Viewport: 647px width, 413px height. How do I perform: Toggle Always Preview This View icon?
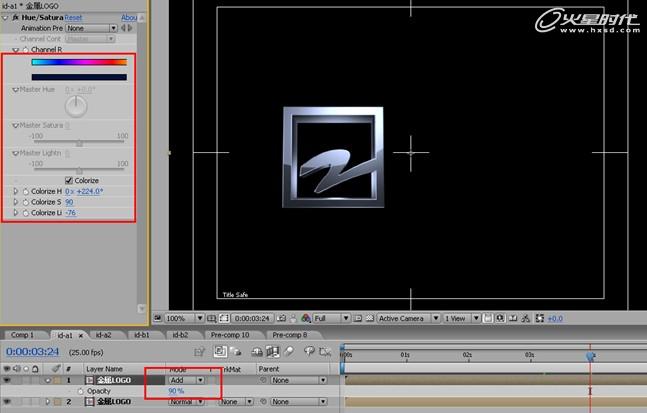[157, 318]
